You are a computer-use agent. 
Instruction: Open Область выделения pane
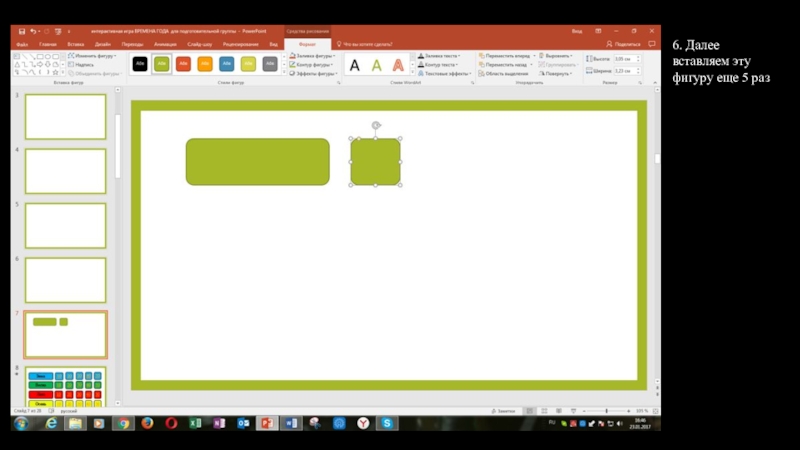[504, 73]
